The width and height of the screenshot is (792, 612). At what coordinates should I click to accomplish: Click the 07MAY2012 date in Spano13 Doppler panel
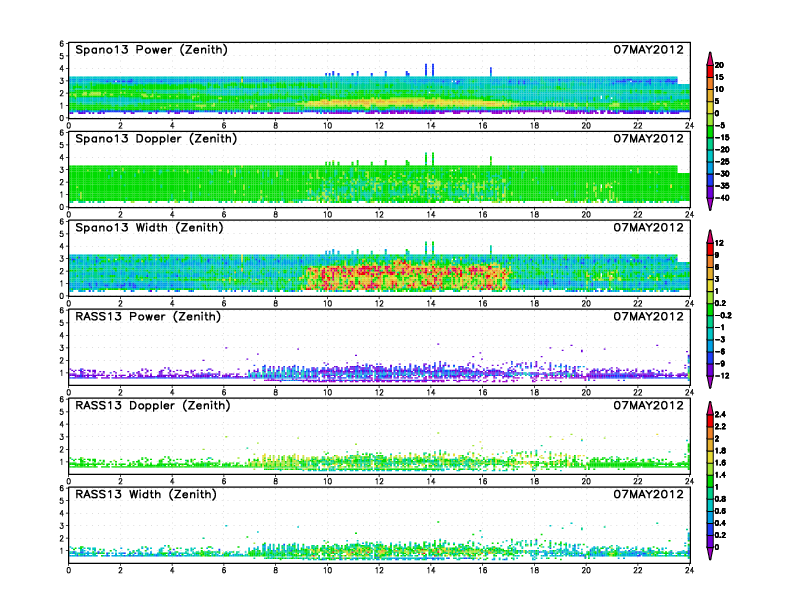coord(648,139)
